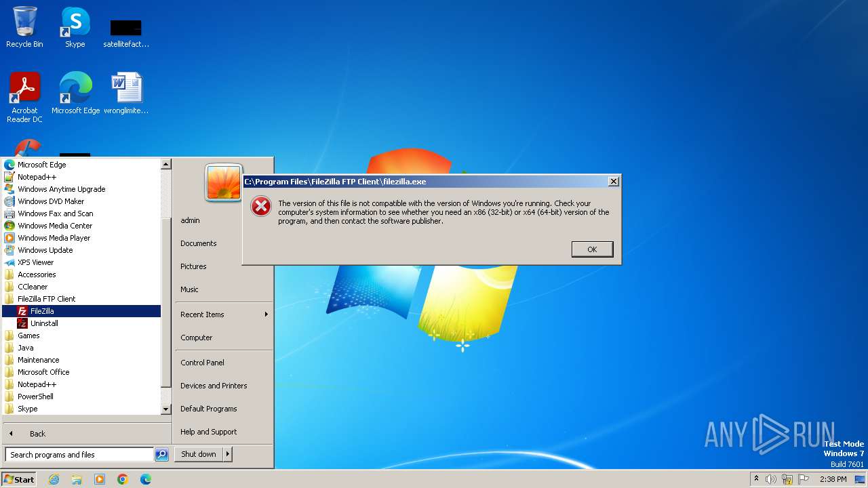Open the Recycle Bin desktop icon
Image resolution: width=868 pixels, height=488 pixels.
coord(24,27)
